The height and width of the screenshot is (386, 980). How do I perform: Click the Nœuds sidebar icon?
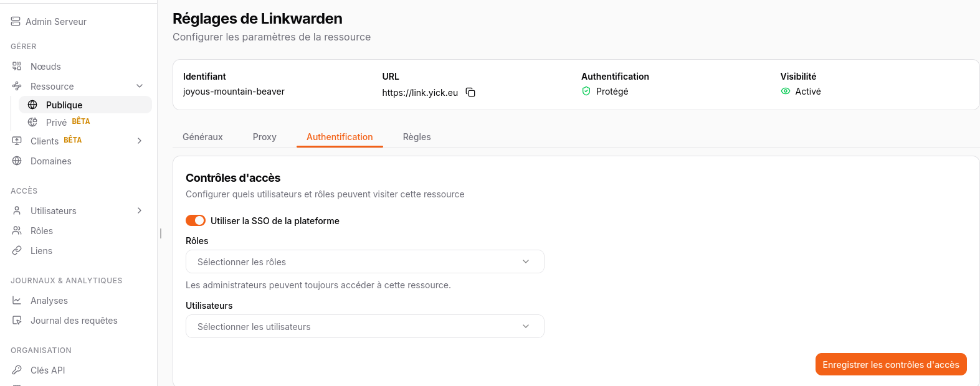click(17, 66)
